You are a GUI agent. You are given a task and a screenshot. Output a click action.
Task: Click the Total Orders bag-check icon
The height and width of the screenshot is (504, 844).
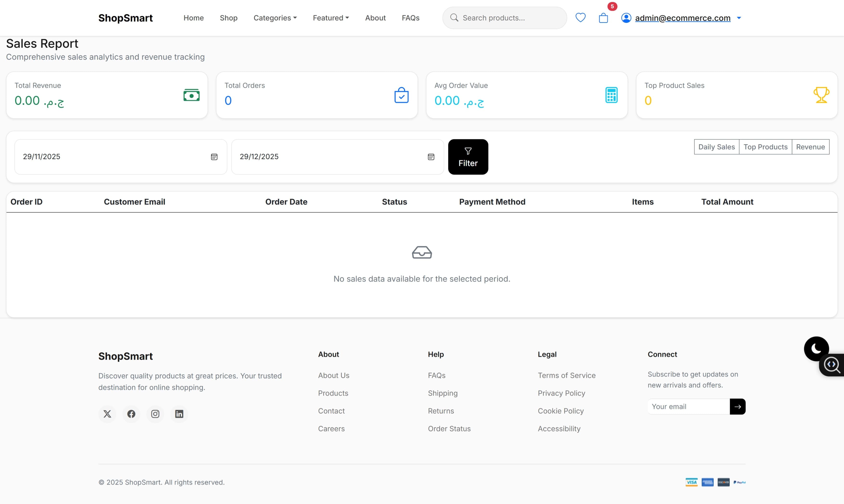pyautogui.click(x=401, y=95)
